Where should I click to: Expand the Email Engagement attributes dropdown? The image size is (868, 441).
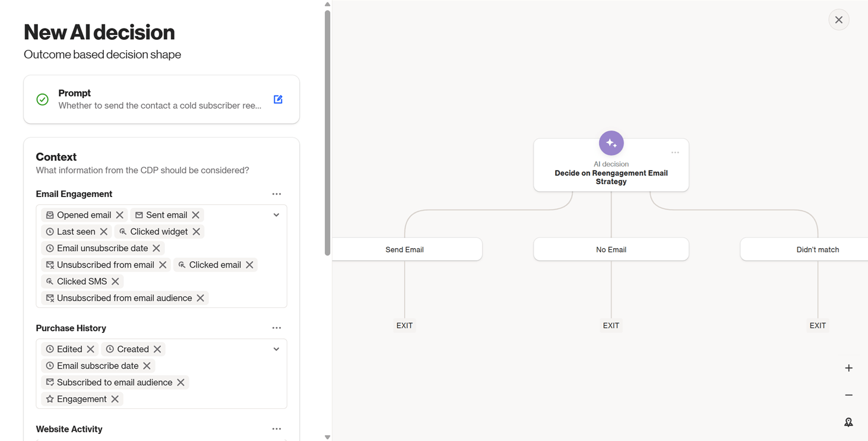[276, 215]
